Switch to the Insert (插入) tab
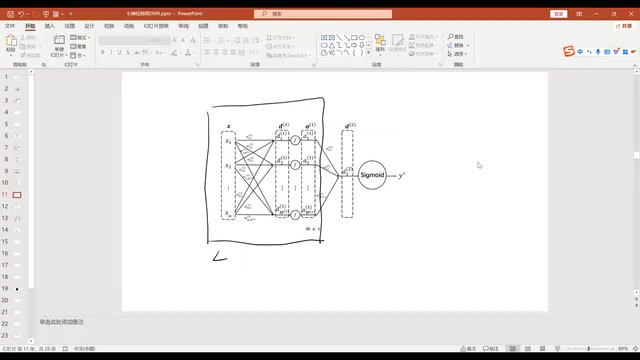 click(x=49, y=26)
